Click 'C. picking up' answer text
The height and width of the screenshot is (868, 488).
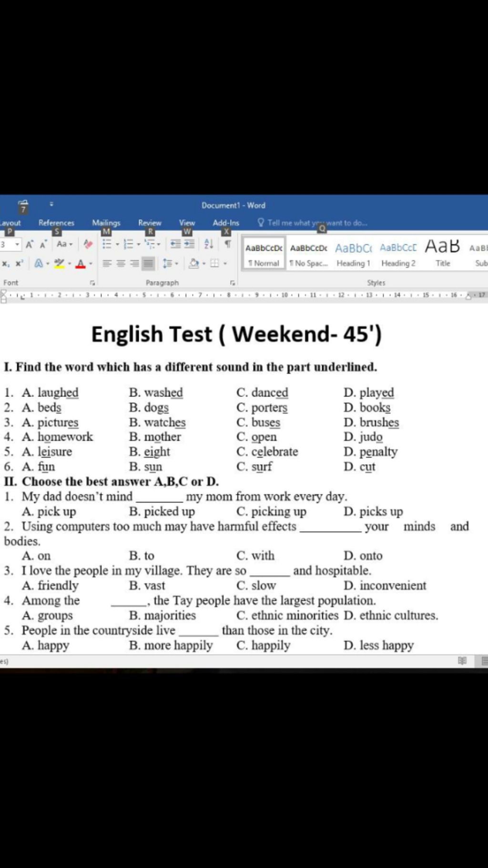271,511
